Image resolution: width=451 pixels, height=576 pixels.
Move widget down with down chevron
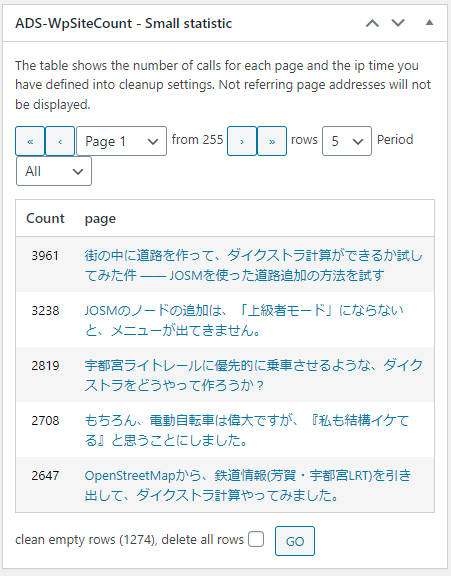tap(398, 24)
